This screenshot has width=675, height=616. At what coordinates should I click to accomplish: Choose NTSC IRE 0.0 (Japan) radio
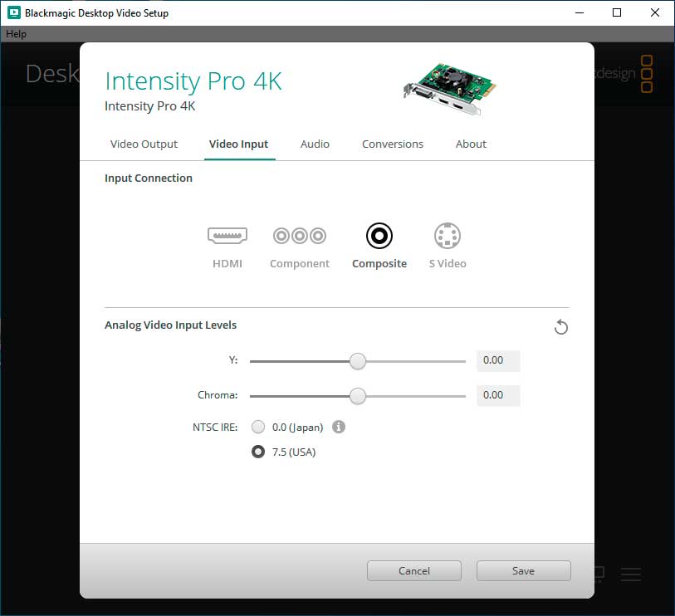pos(258,427)
